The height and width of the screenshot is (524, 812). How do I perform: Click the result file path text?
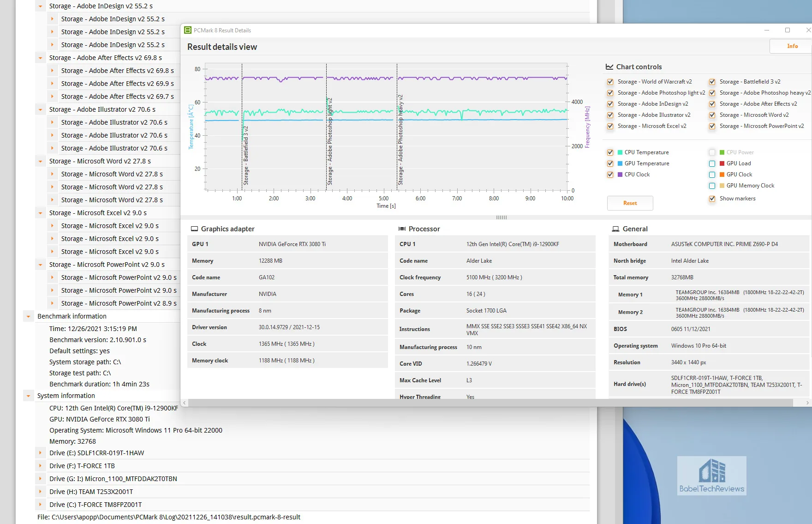(169, 517)
